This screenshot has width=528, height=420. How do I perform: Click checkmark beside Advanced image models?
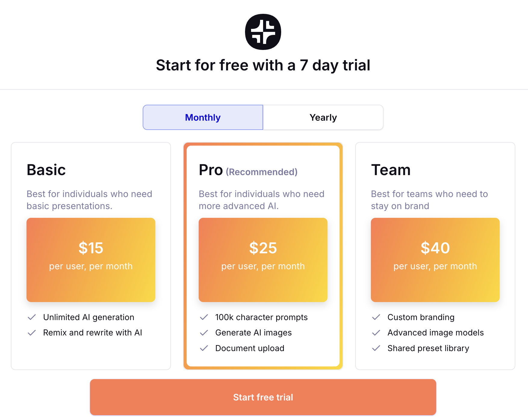[x=376, y=332]
